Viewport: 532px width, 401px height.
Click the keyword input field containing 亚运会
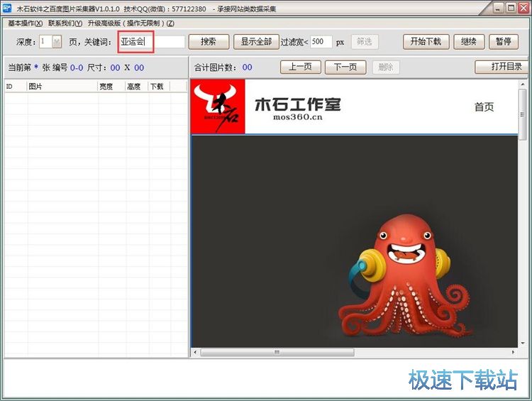click(151, 42)
